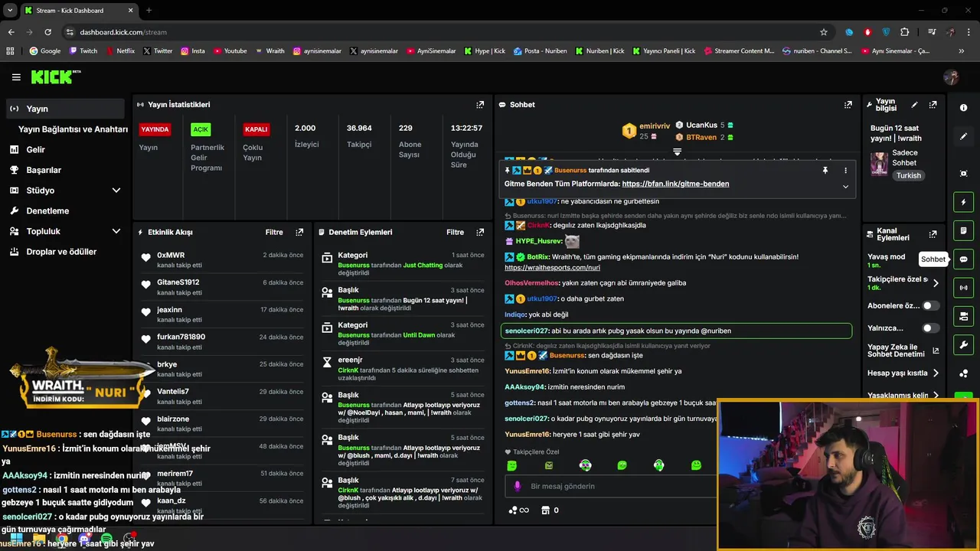This screenshot has height=551, width=980.
Task: Click the camera icon in the right toolbar
Action: (x=963, y=316)
